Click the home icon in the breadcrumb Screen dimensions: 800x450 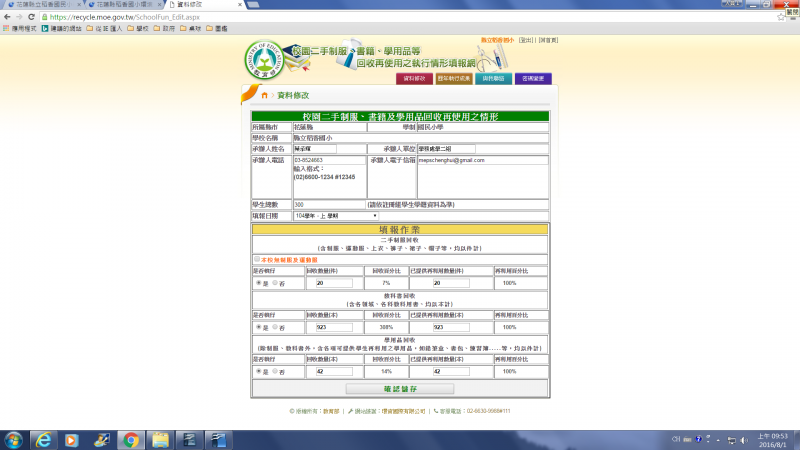263,95
